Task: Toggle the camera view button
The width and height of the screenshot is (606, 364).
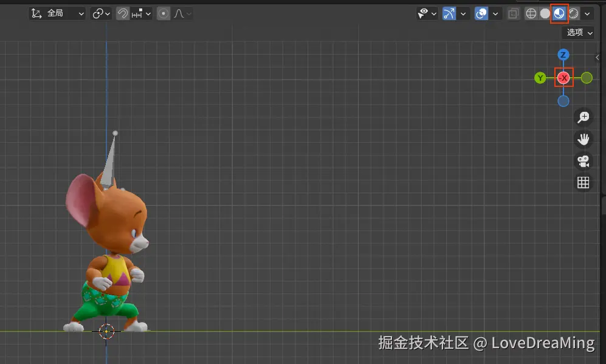Action: click(x=583, y=161)
